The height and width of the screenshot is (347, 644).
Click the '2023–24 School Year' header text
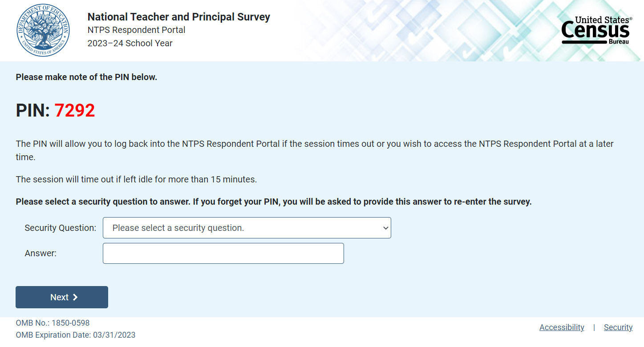[x=130, y=43]
